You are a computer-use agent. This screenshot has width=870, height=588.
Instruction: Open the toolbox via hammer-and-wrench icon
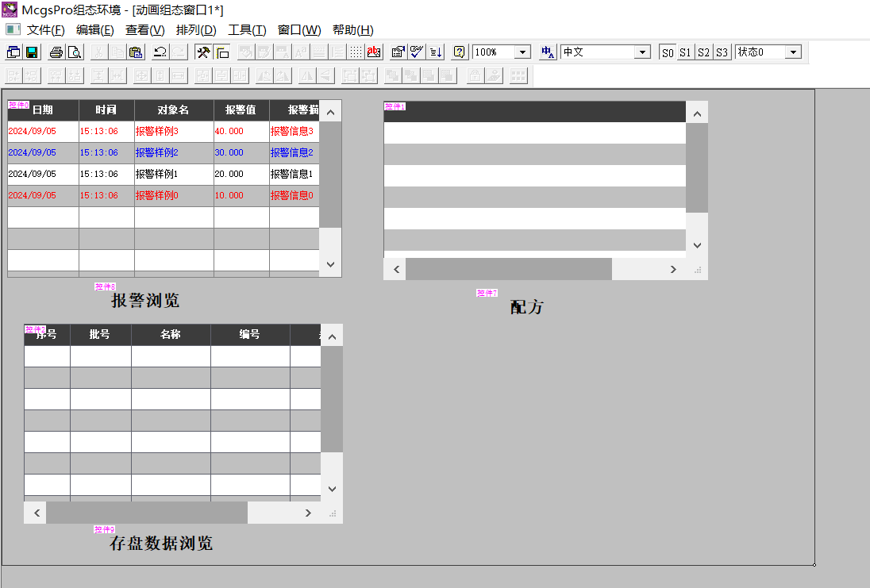pos(203,52)
